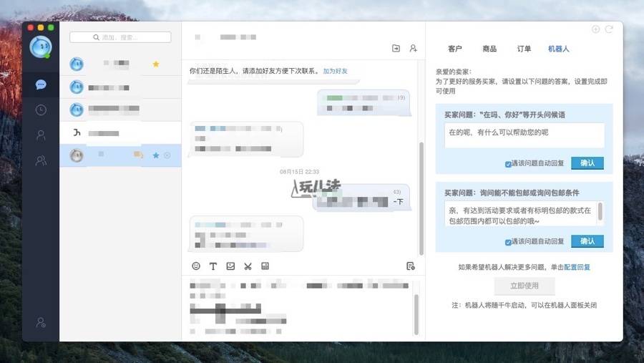Select the second contact with blue avatar

point(120,87)
